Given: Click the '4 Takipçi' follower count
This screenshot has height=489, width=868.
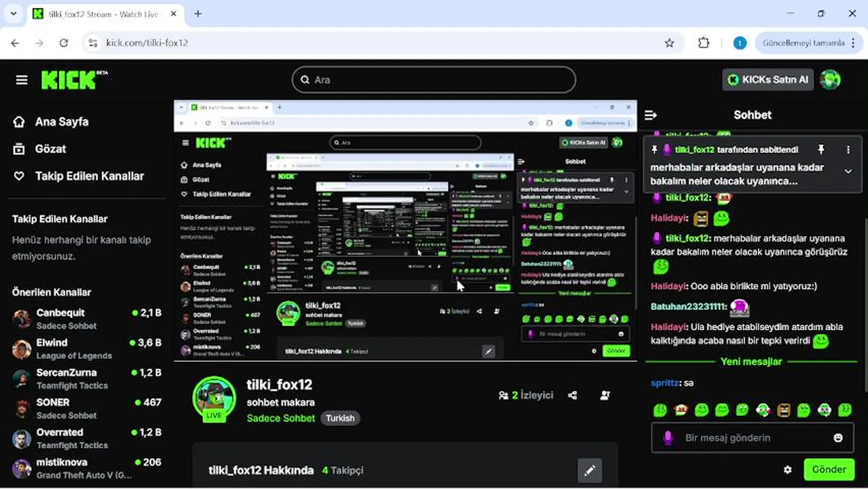Looking at the screenshot, I should click(x=343, y=470).
